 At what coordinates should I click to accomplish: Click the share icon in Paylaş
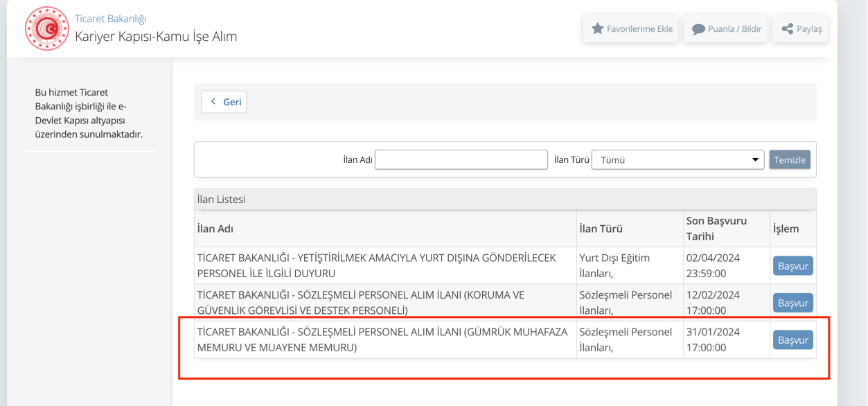(787, 28)
